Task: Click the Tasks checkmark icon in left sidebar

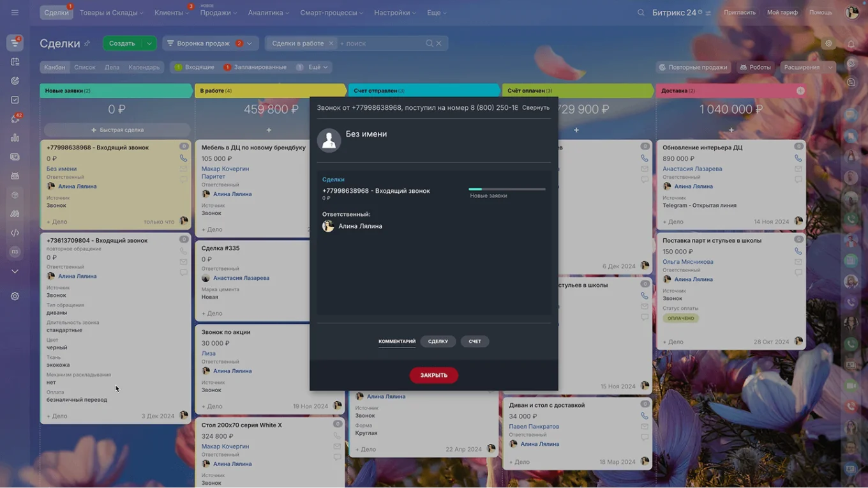Action: tap(15, 100)
